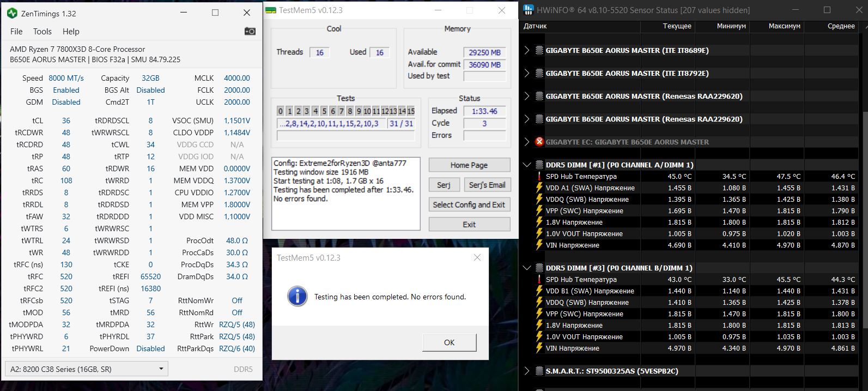Click the tREFI value 65520
868x391 pixels.
pyautogui.click(x=150, y=276)
